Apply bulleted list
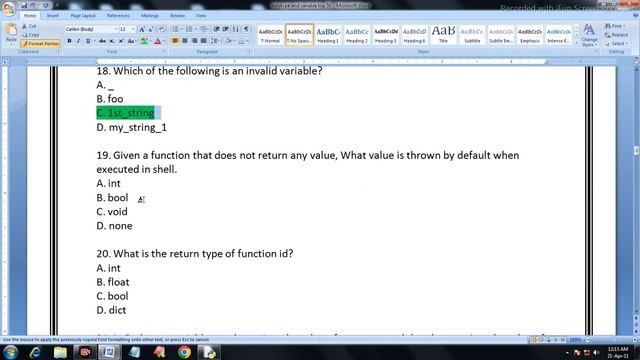 (x=175, y=29)
